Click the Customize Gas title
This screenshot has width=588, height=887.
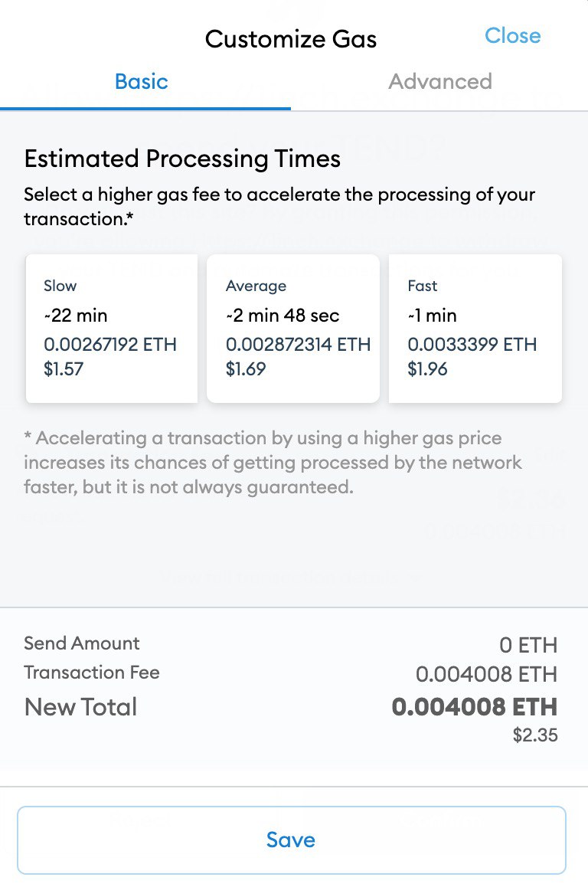[291, 39]
